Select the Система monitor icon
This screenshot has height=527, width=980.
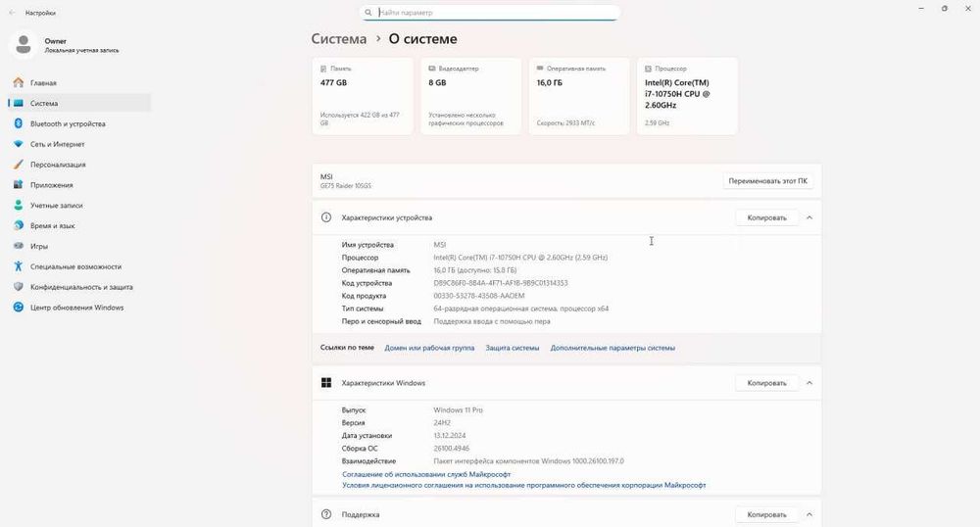18,103
